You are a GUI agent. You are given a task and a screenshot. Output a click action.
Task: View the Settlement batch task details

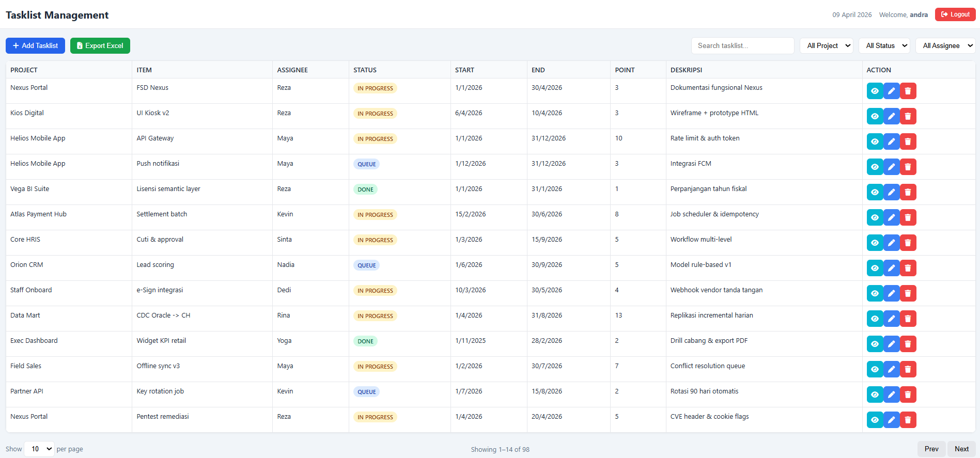click(x=875, y=217)
